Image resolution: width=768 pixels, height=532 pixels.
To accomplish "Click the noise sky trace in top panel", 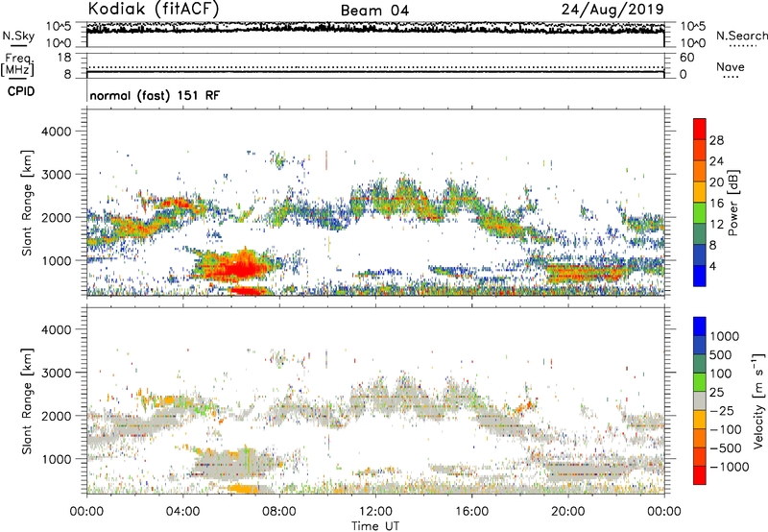I will coord(375,29).
